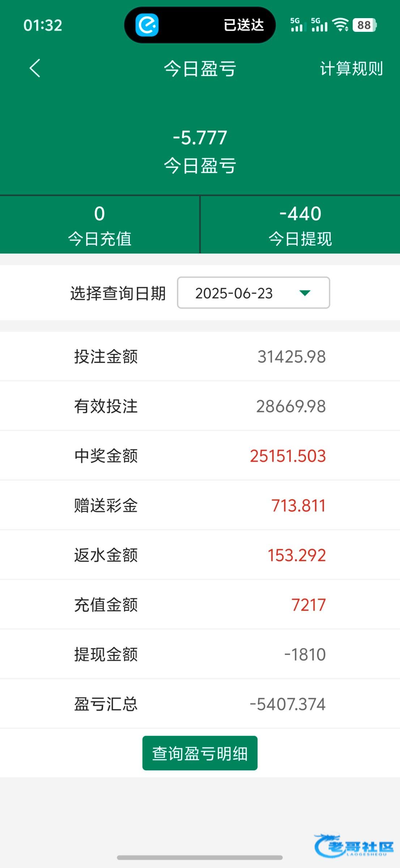
Task: Tap the 已送达 delivery status notification
Action: [243, 25]
